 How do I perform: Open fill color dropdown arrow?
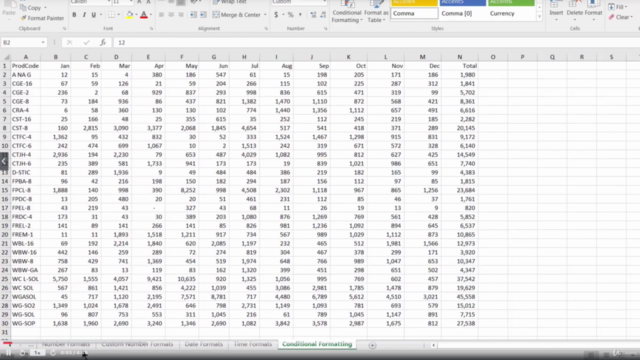tap(136, 15)
